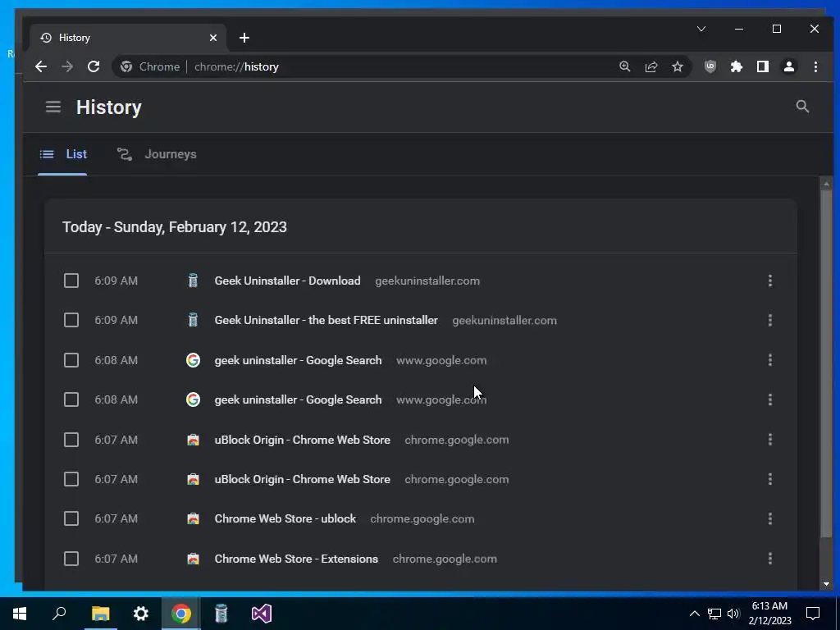
Task: Show hidden tray icons chevron
Action: 694,614
